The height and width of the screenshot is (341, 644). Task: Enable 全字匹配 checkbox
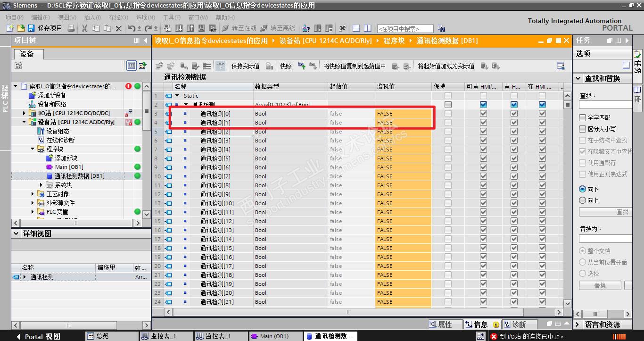click(583, 117)
